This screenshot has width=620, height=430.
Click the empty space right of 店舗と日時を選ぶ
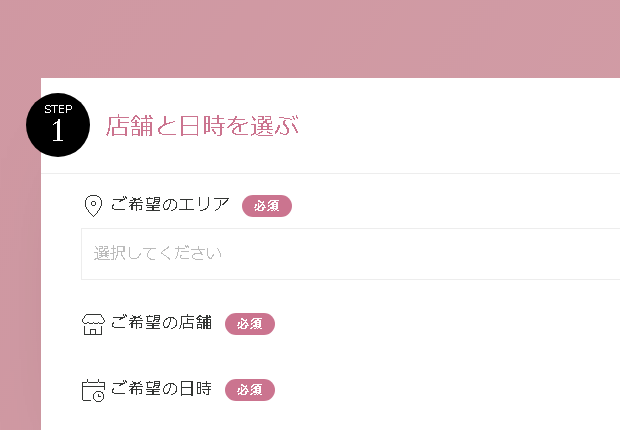(x=459, y=126)
